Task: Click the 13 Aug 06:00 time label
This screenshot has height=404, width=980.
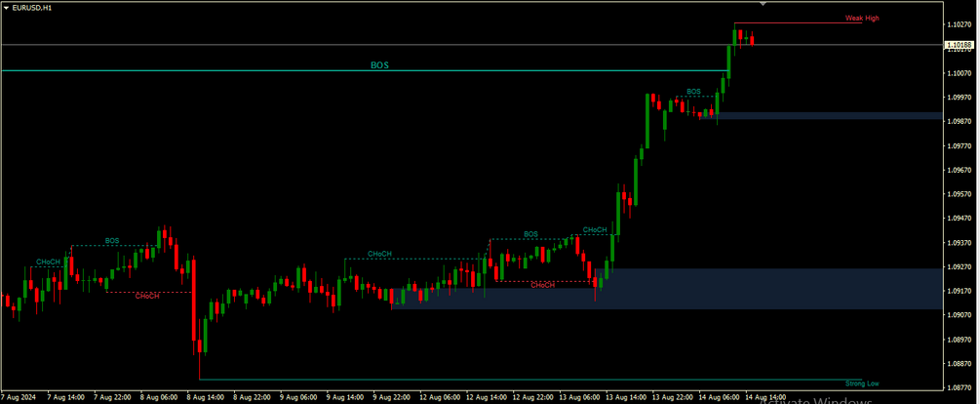Action: [577, 397]
